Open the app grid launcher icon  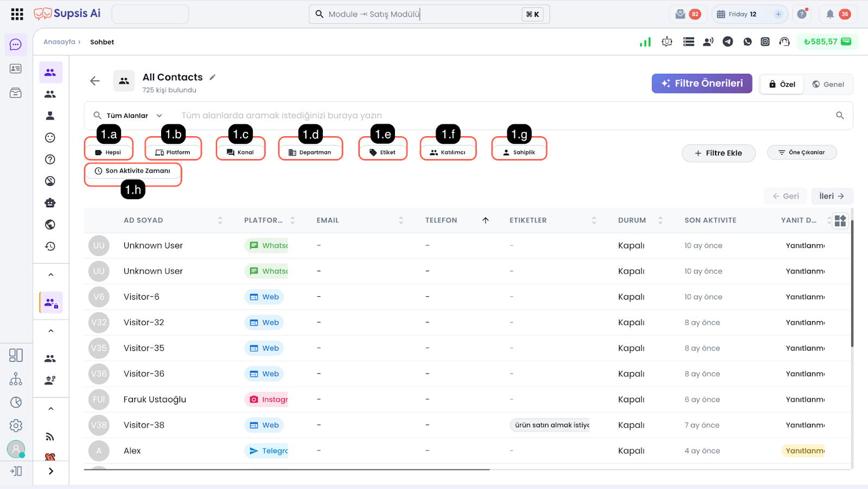17,14
